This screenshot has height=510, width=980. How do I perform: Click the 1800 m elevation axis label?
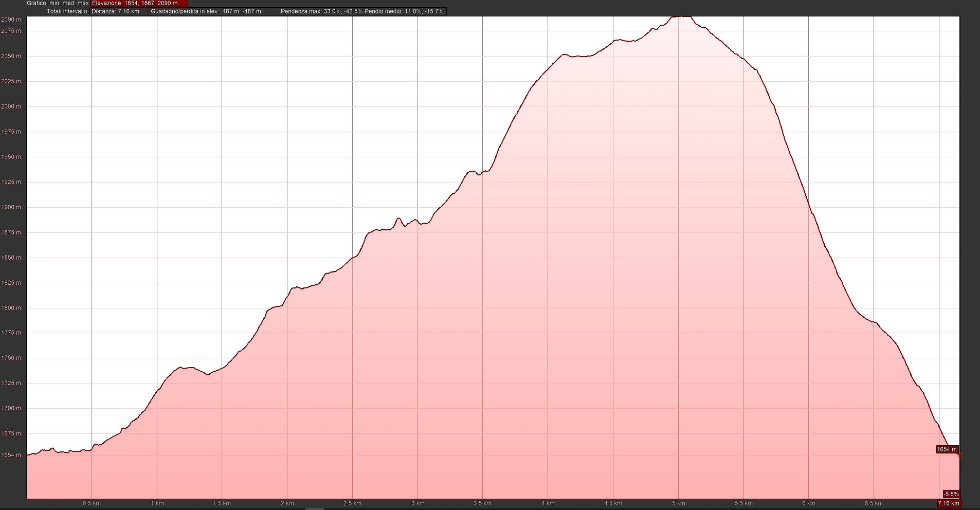point(11,308)
